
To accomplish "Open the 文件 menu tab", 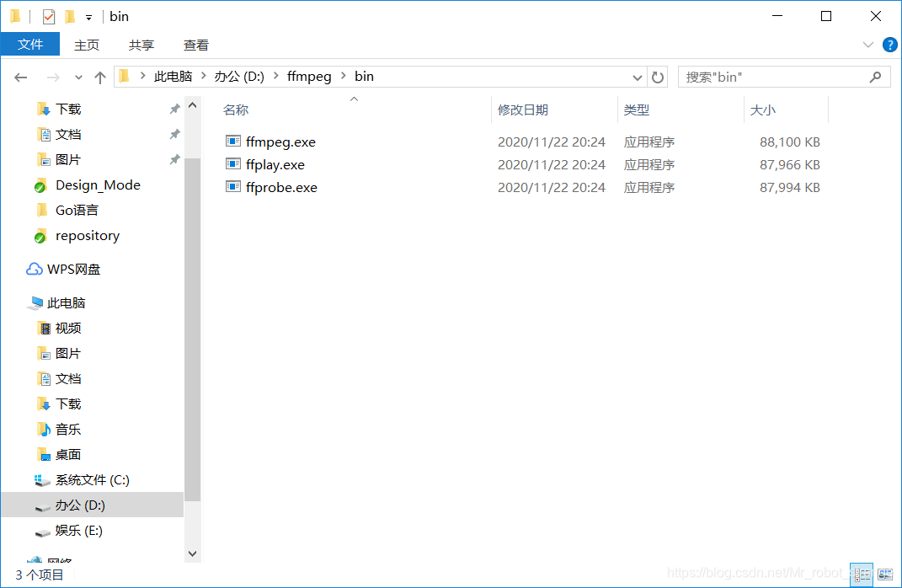I will point(30,45).
